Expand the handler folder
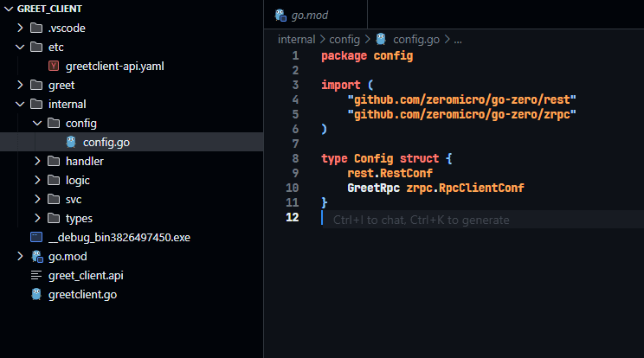Image resolution: width=644 pixels, height=358 pixels. point(38,161)
